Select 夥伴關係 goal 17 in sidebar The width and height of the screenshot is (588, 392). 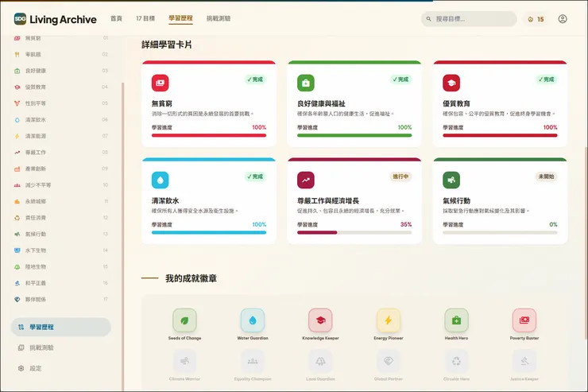60,299
